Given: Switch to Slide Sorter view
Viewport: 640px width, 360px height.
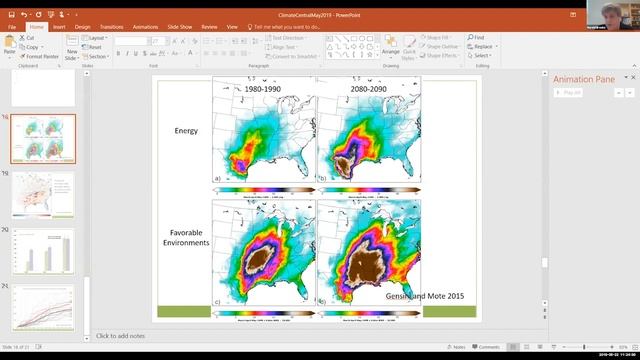Looking at the screenshot, I should pos(527,347).
